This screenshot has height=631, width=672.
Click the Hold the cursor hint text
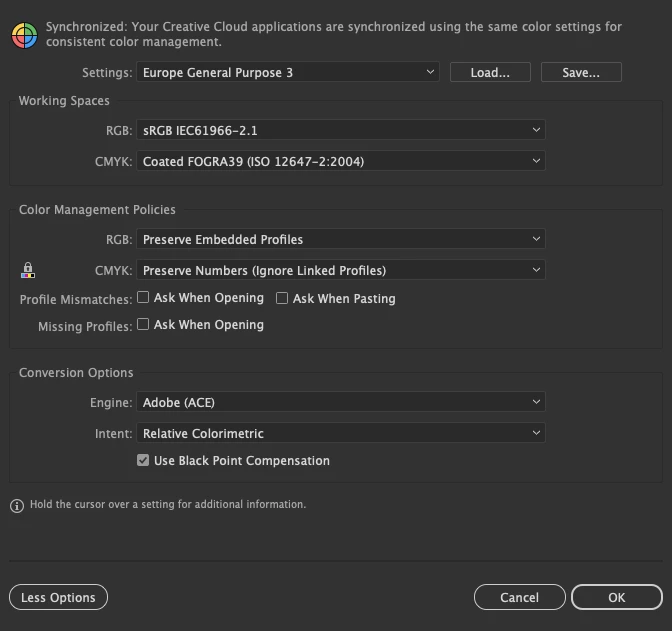(x=168, y=504)
